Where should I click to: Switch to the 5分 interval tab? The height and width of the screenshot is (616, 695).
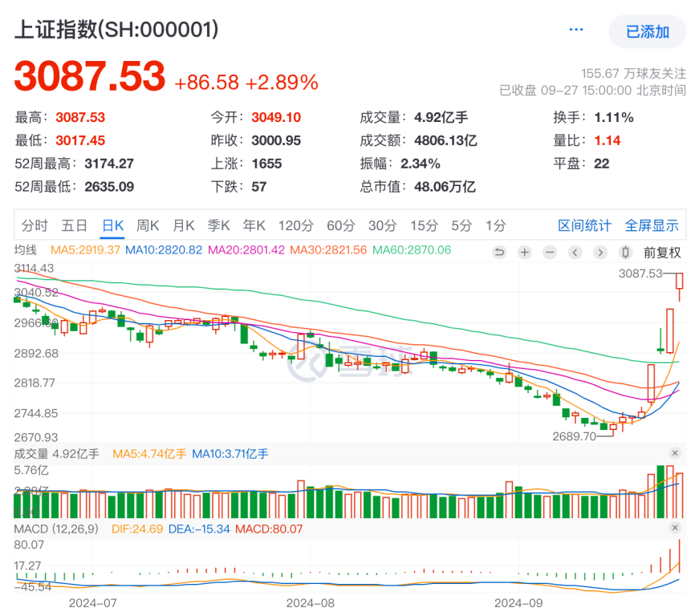[461, 225]
